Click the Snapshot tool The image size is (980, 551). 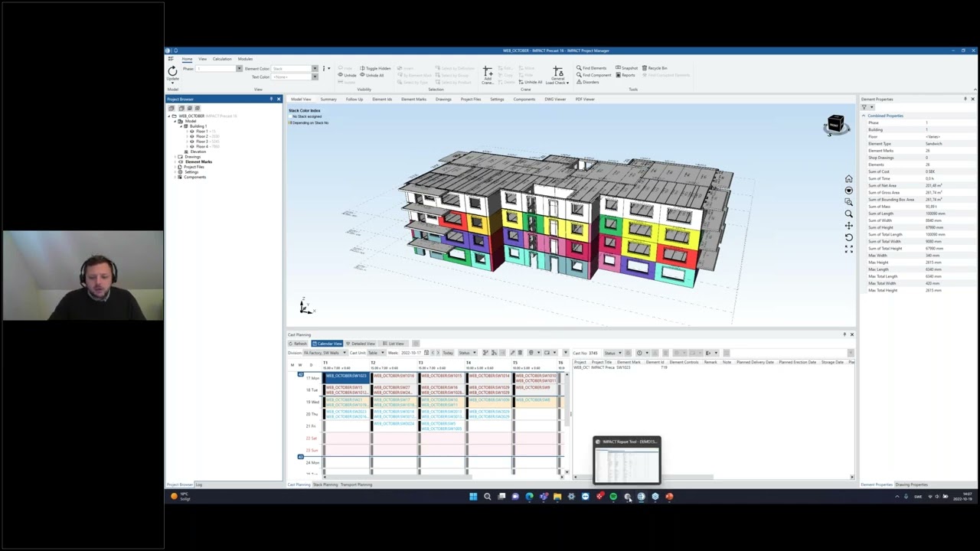tap(626, 68)
